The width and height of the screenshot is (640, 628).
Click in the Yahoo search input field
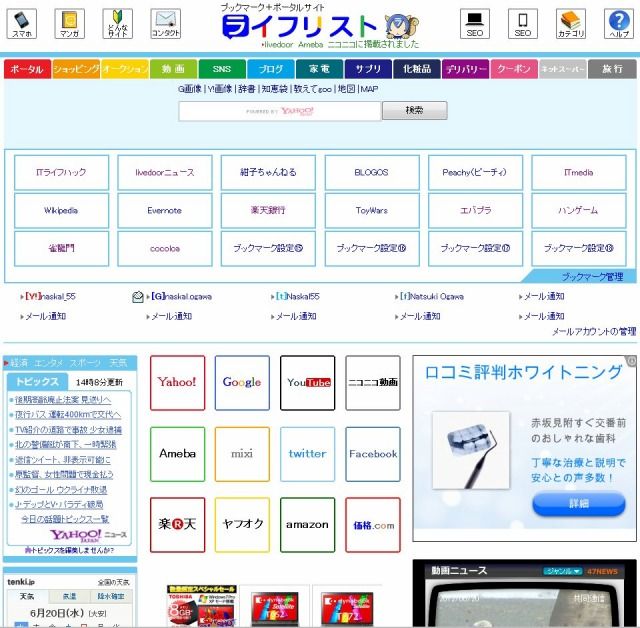280,111
